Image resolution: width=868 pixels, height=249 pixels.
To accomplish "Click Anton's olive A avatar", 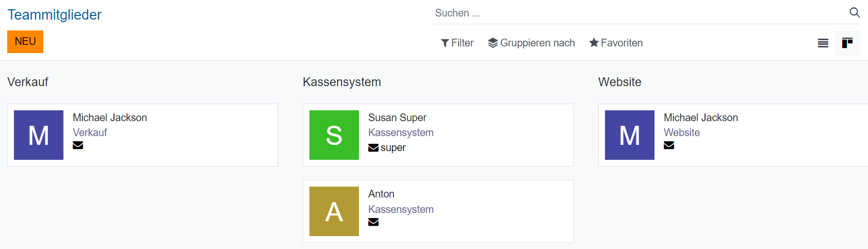I will 334,211.
